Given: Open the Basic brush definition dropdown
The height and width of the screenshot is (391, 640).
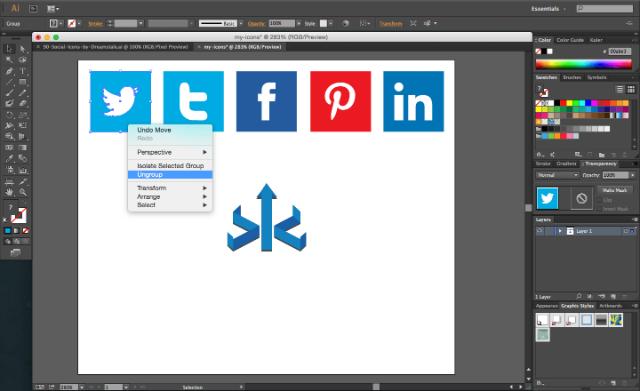Looking at the screenshot, I should click(241, 24).
